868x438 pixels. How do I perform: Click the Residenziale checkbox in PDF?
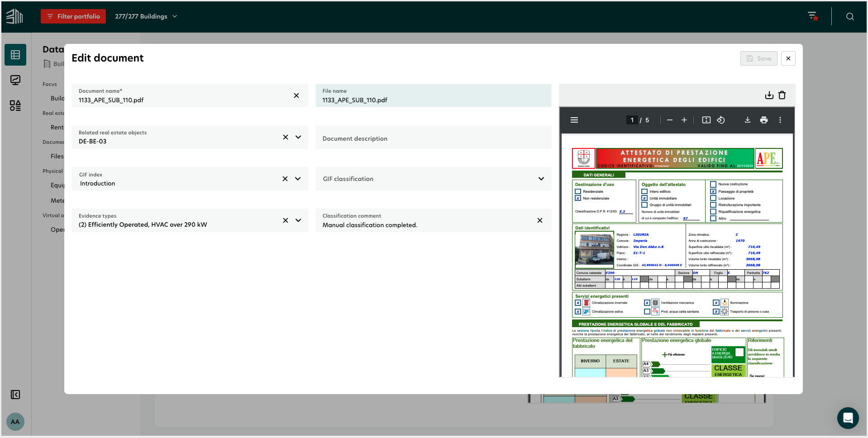coord(578,191)
